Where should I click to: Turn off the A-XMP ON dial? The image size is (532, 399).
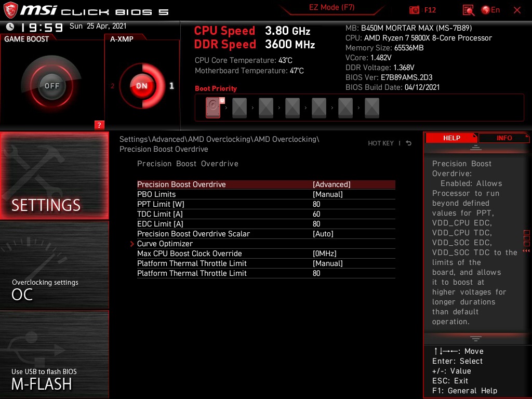click(141, 86)
